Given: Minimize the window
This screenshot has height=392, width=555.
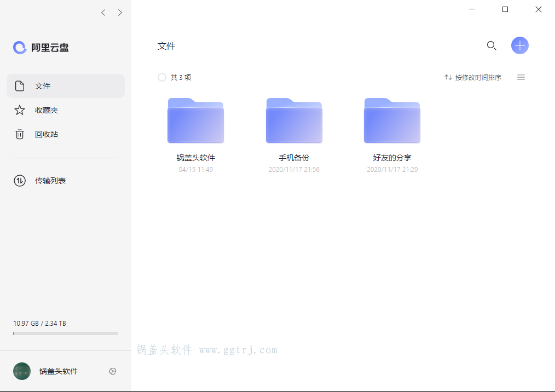Looking at the screenshot, I should pyautogui.click(x=472, y=9).
